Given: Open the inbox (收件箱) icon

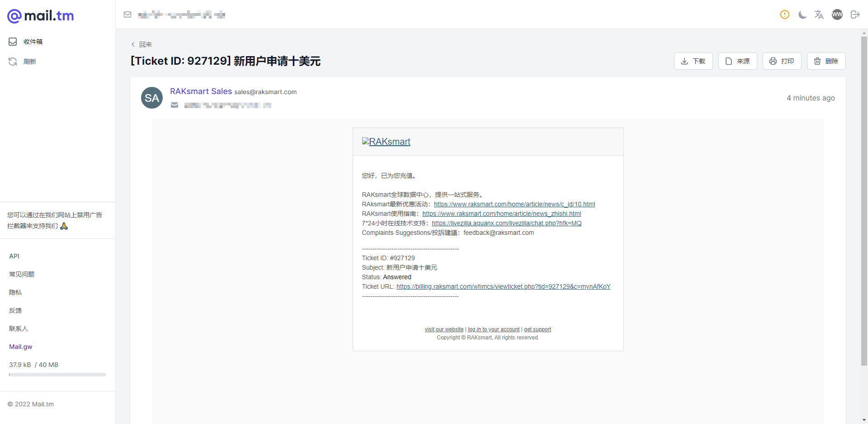Looking at the screenshot, I should pyautogui.click(x=13, y=42).
